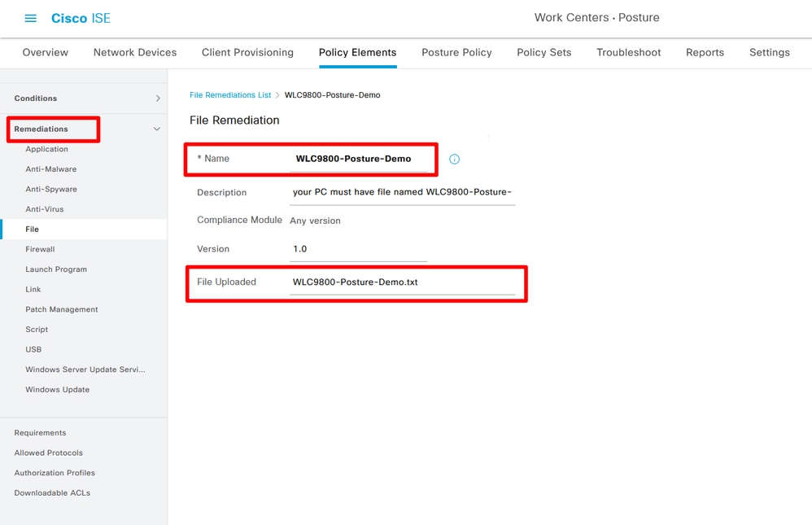This screenshot has width=812, height=525.
Task: Click the info icon beside Name field
Action: (x=454, y=159)
